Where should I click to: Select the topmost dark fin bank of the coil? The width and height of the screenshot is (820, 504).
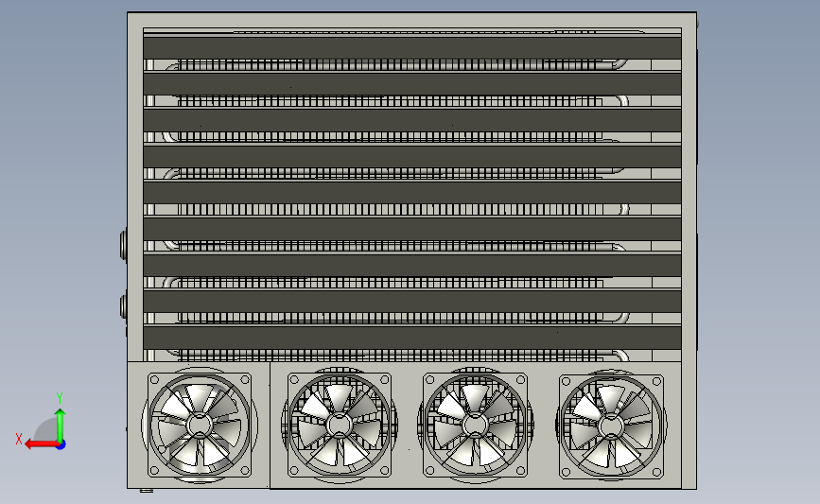pyautogui.click(x=412, y=47)
